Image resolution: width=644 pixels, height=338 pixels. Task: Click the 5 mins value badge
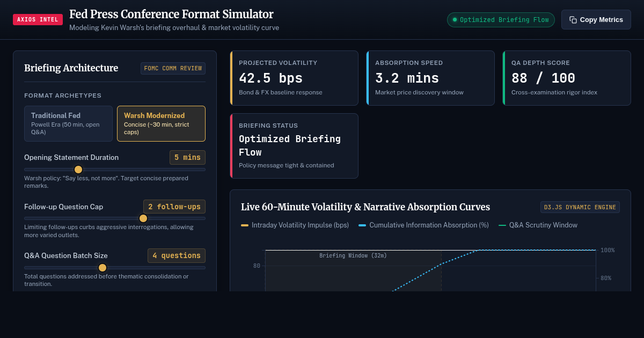[x=187, y=158]
